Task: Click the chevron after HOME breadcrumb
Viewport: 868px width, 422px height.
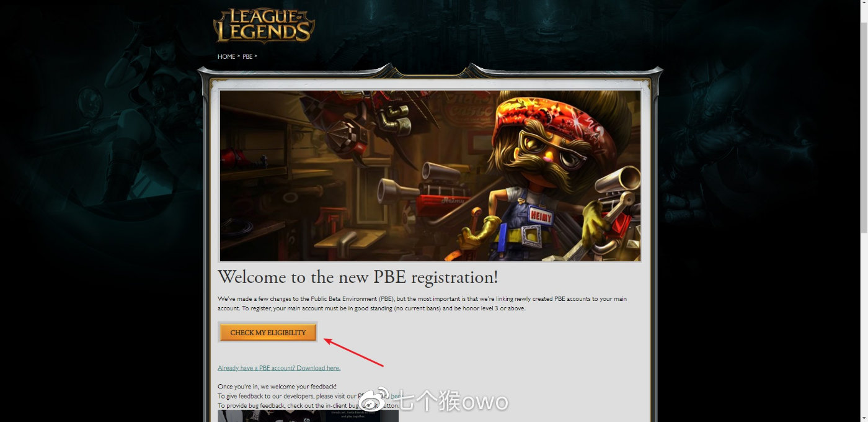Action: pyautogui.click(x=239, y=56)
